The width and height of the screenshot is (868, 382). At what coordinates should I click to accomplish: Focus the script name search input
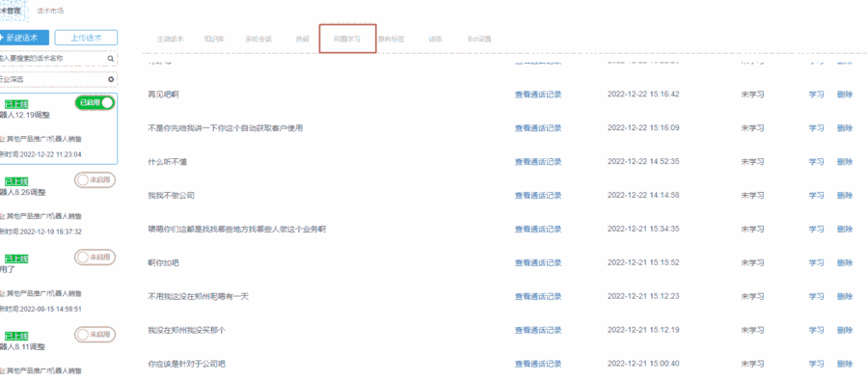point(53,58)
